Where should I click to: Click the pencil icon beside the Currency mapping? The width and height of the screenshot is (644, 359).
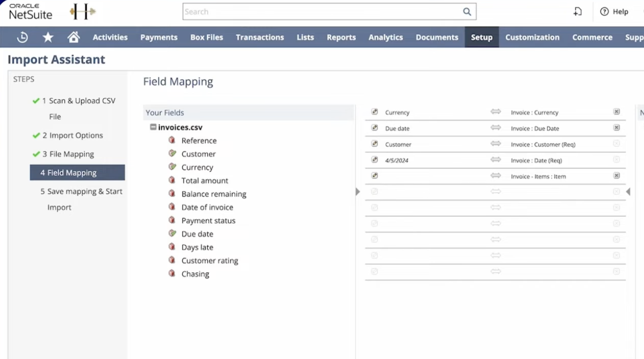374,112
